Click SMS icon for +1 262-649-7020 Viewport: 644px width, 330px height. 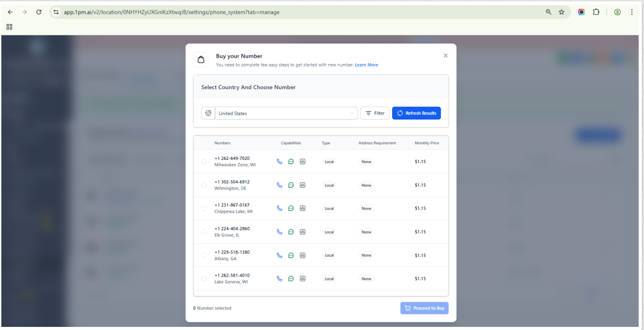point(291,162)
